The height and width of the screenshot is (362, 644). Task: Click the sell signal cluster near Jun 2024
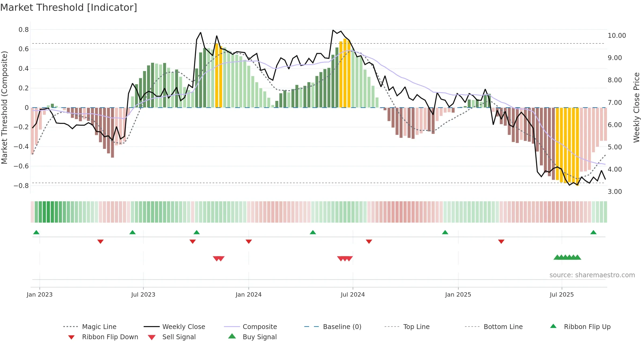(x=345, y=258)
